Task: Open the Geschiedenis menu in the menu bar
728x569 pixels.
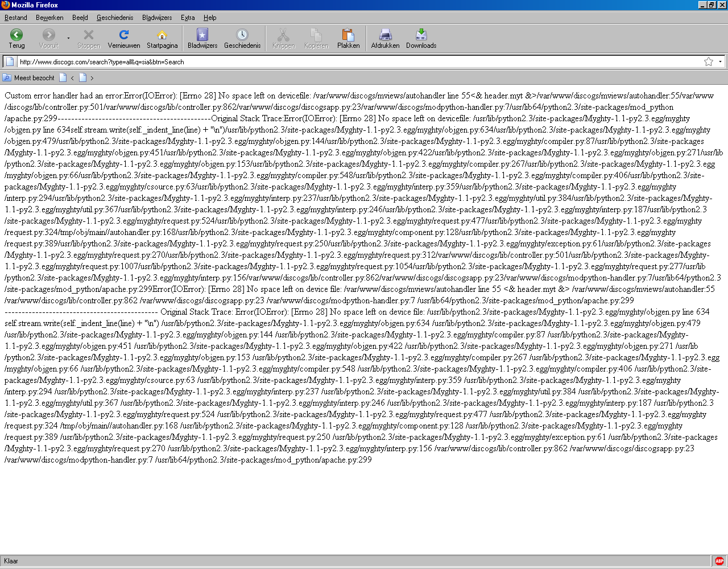Action: pyautogui.click(x=115, y=18)
